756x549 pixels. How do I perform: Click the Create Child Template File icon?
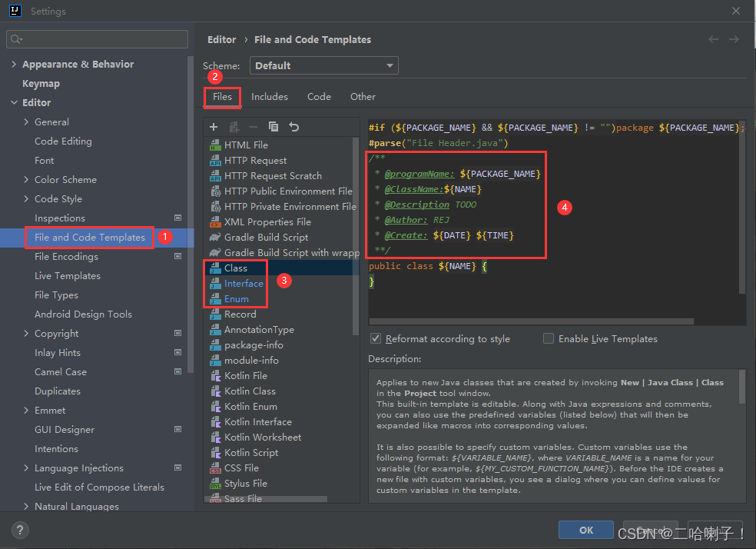click(234, 127)
